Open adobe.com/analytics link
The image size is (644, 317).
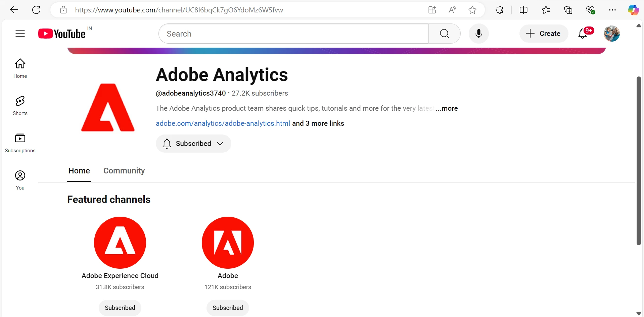pyautogui.click(x=223, y=123)
